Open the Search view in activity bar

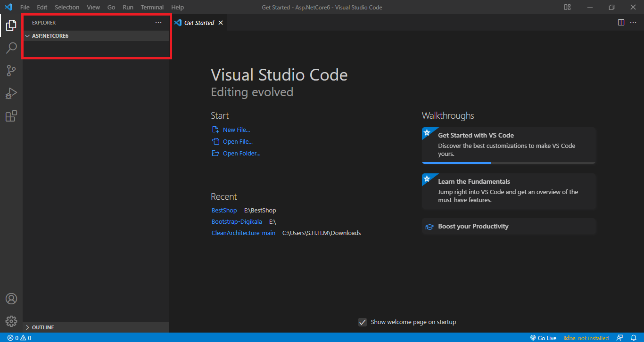pos(11,48)
